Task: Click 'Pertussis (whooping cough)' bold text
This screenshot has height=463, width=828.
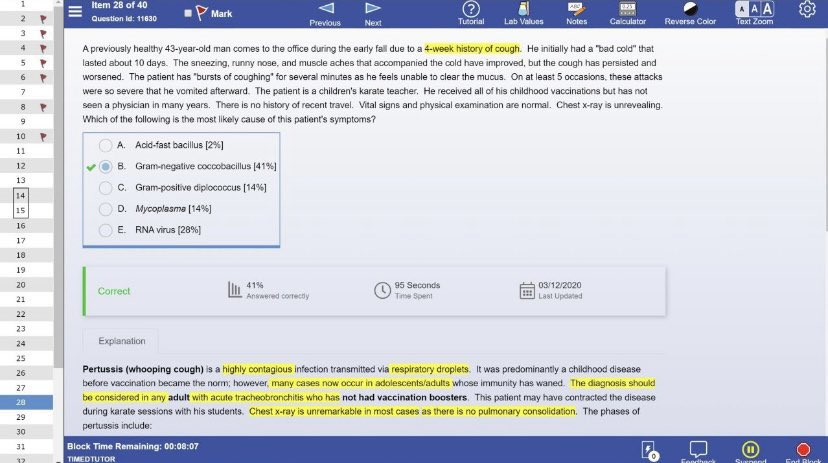Action: (x=143, y=369)
